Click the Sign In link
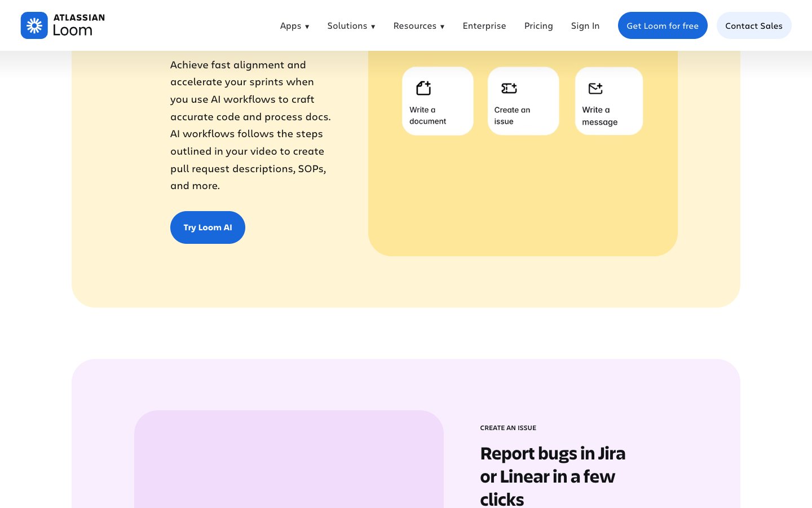 click(585, 26)
